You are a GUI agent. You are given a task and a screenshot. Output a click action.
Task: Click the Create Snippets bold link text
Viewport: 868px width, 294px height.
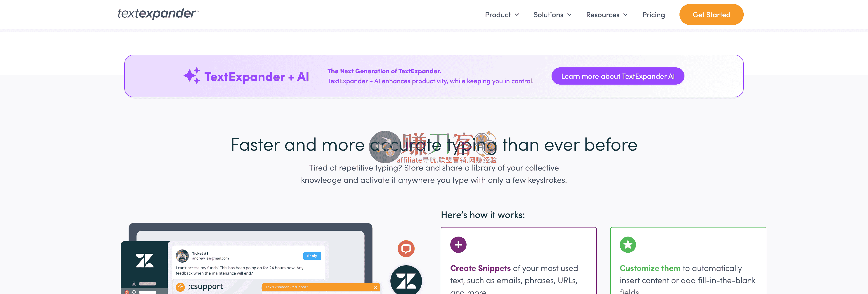point(480,268)
